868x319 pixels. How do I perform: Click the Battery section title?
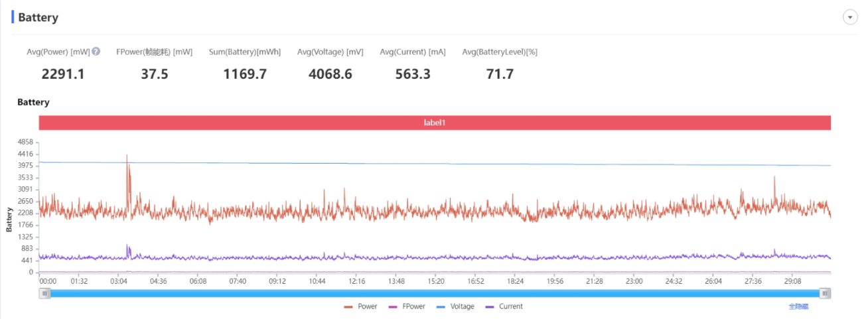(x=38, y=17)
